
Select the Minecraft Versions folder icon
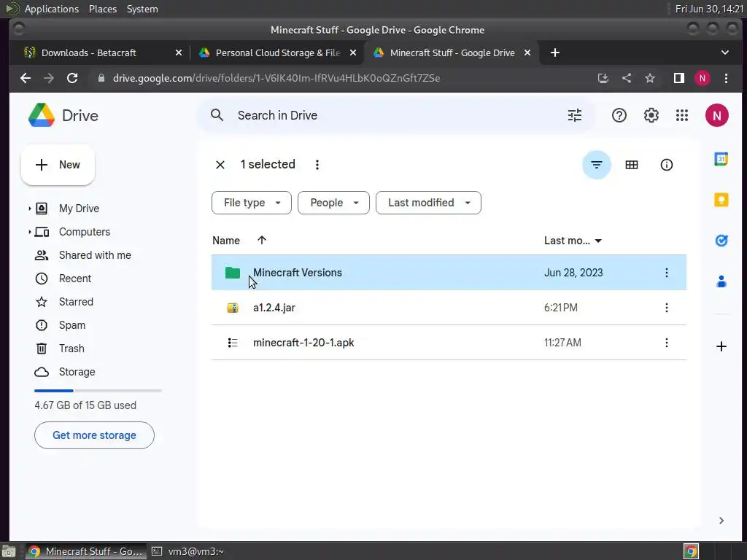click(x=233, y=273)
